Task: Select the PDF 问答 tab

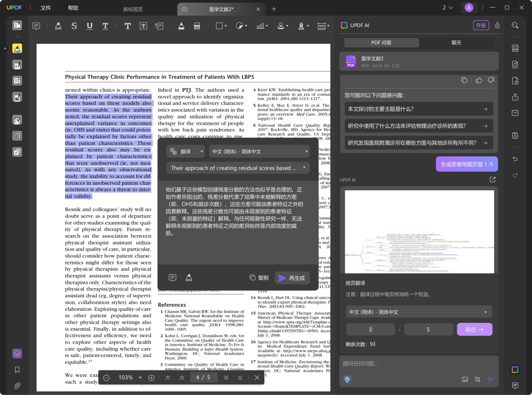Action: point(381,42)
